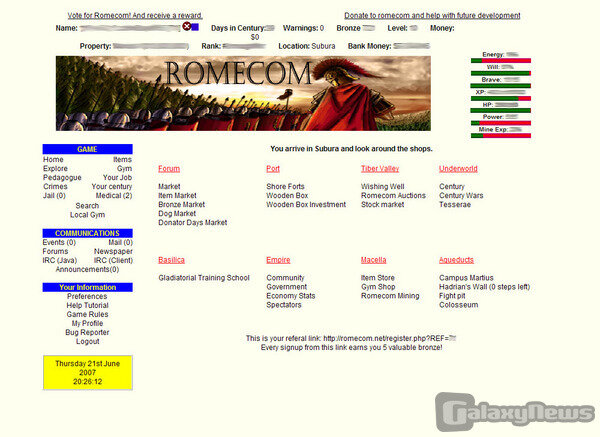Open Game Rules link
The width and height of the screenshot is (600, 437).
87,315
